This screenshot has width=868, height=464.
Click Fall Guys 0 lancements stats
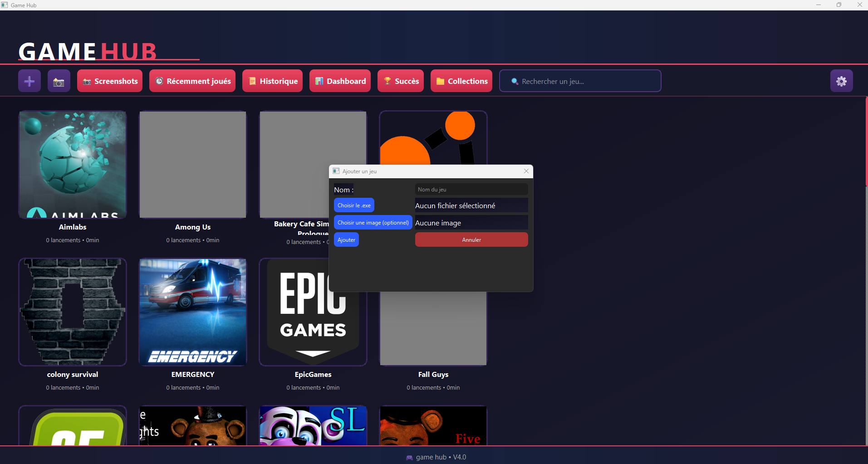point(433,388)
